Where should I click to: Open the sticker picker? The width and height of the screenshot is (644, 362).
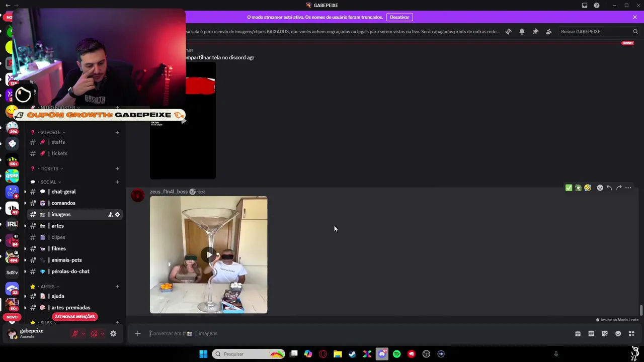tap(605, 333)
